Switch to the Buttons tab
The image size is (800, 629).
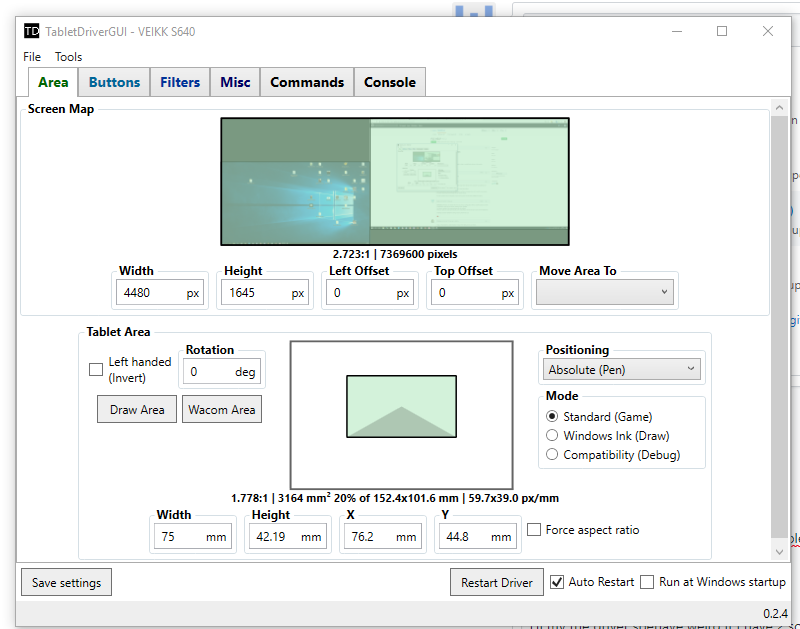point(113,82)
